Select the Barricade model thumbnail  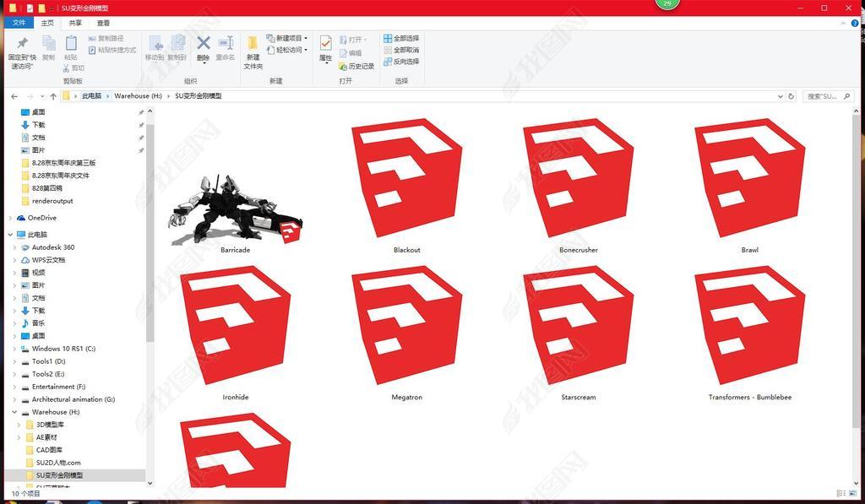[235, 209]
